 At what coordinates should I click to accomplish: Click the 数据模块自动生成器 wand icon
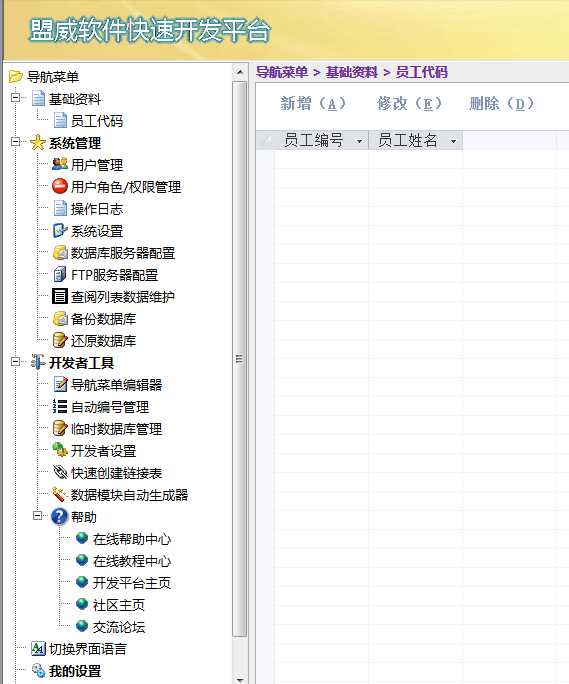coord(60,495)
